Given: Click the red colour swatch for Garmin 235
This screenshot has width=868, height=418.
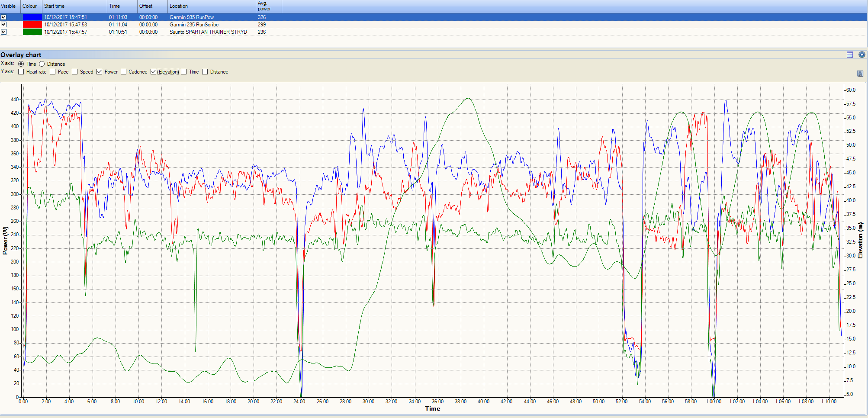Looking at the screenshot, I should pyautogui.click(x=32, y=25).
